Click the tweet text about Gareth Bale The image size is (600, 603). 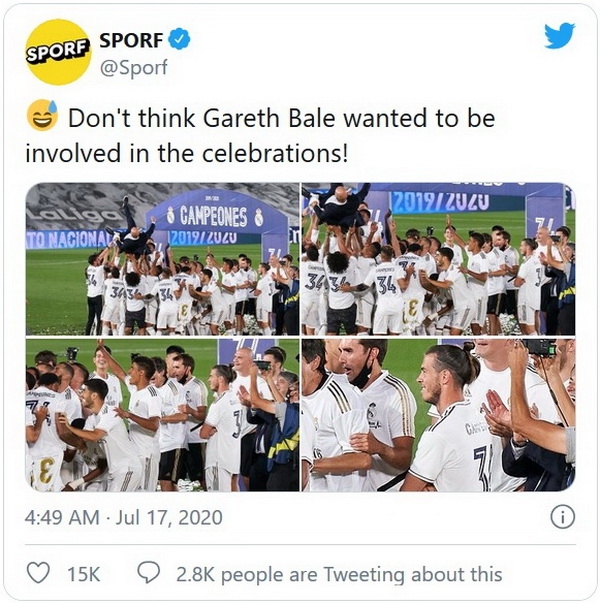tap(260, 135)
